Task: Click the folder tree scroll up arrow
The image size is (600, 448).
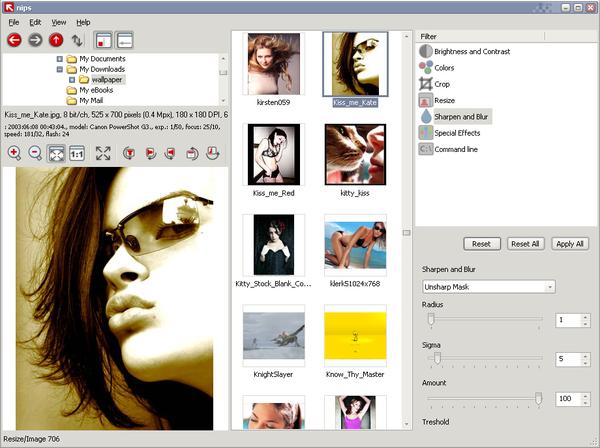Action: (x=223, y=58)
